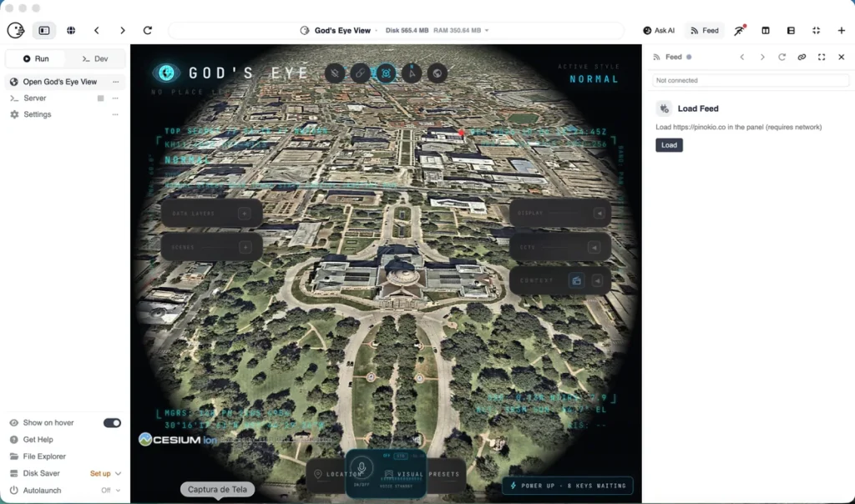This screenshot has width=855, height=504.
Task: Click the Cesium ion logo
Action: pos(178,439)
